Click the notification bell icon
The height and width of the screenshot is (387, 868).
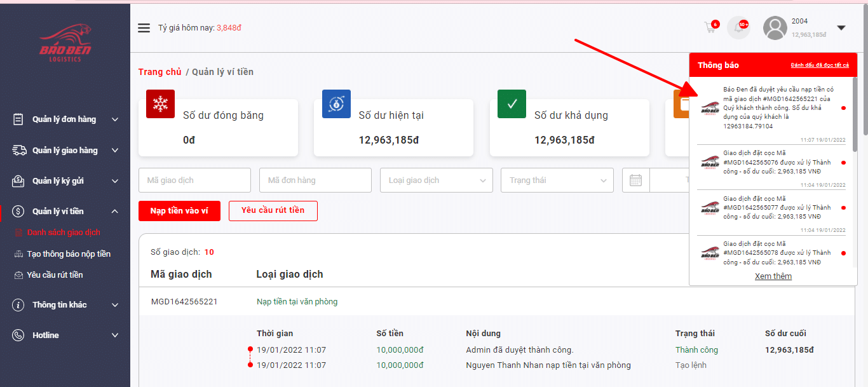click(x=738, y=28)
